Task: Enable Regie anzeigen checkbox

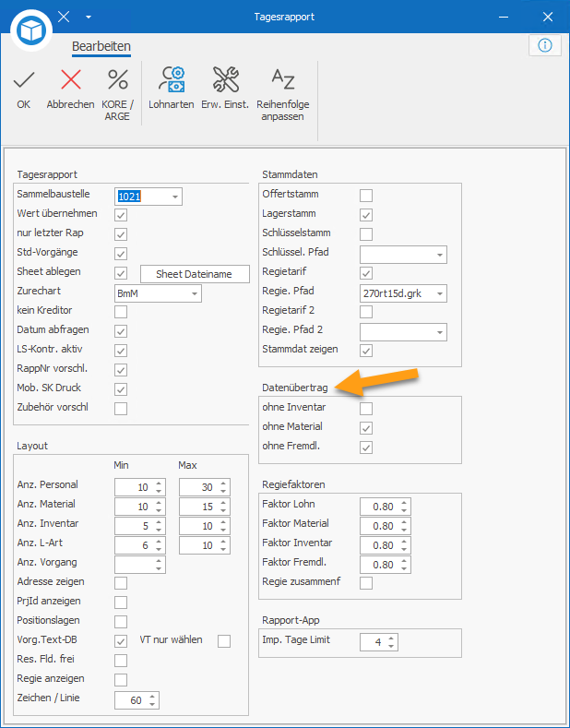Action: [x=121, y=680]
